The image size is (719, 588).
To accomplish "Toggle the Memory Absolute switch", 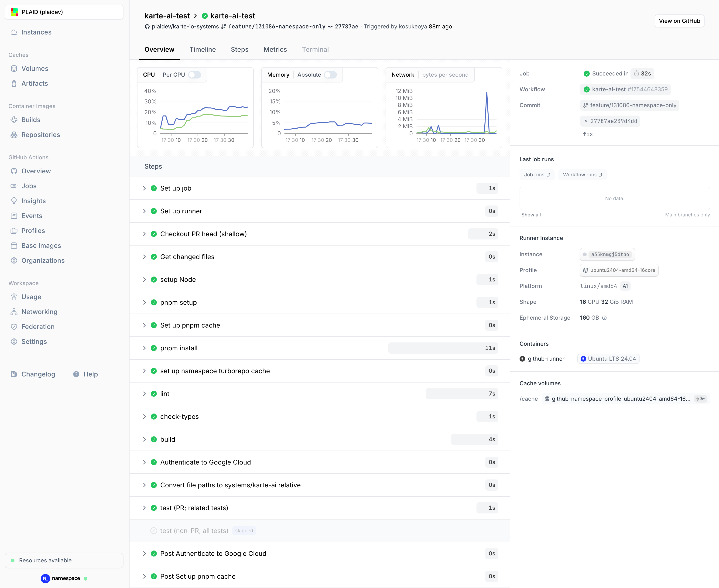I will point(330,75).
